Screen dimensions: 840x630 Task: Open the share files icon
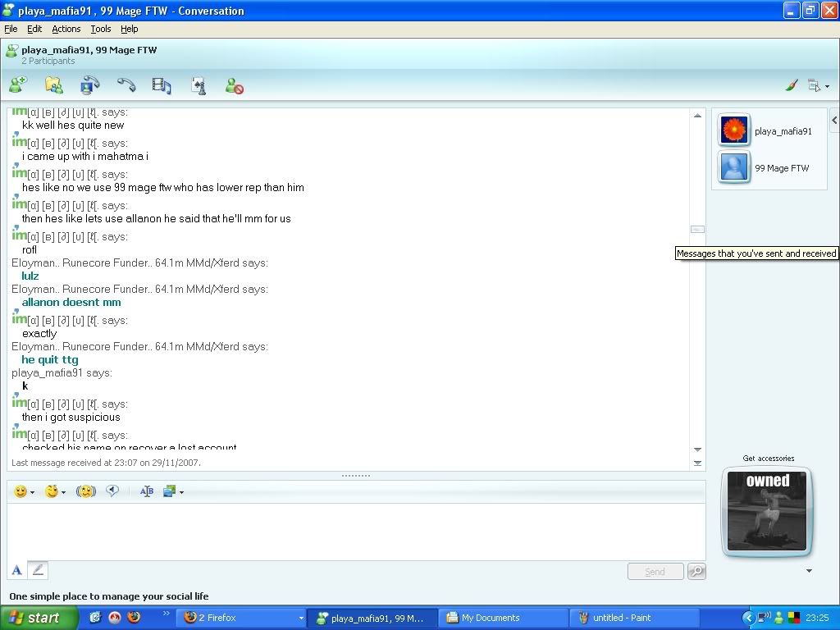pos(53,84)
